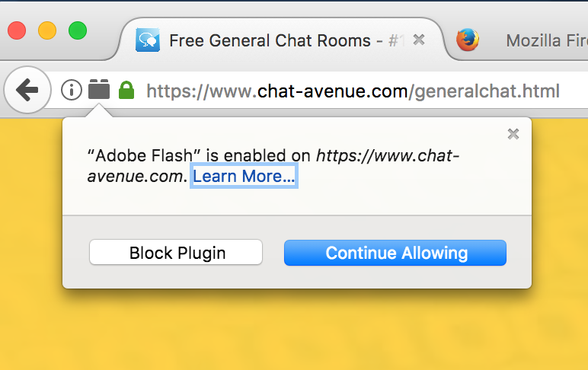Click the Back arrow button

point(27,91)
